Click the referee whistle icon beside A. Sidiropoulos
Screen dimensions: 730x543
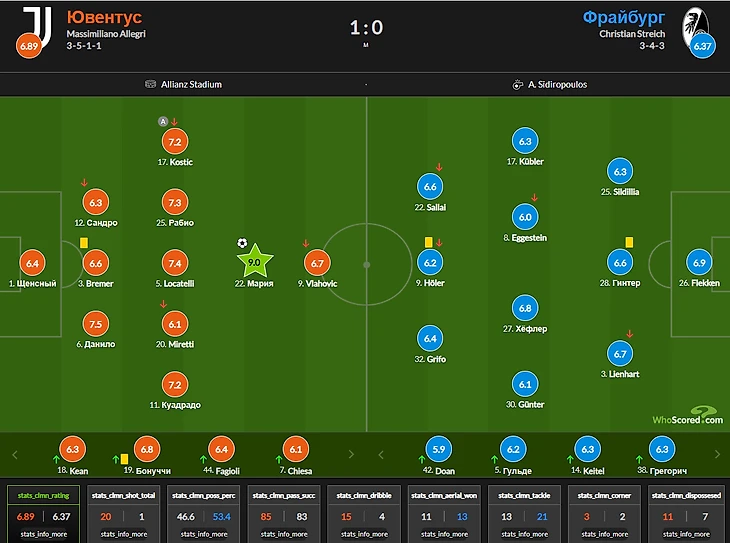[517, 85]
